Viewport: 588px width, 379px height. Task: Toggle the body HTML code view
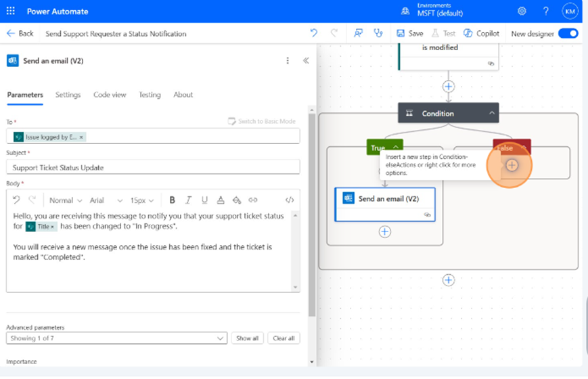[290, 200]
